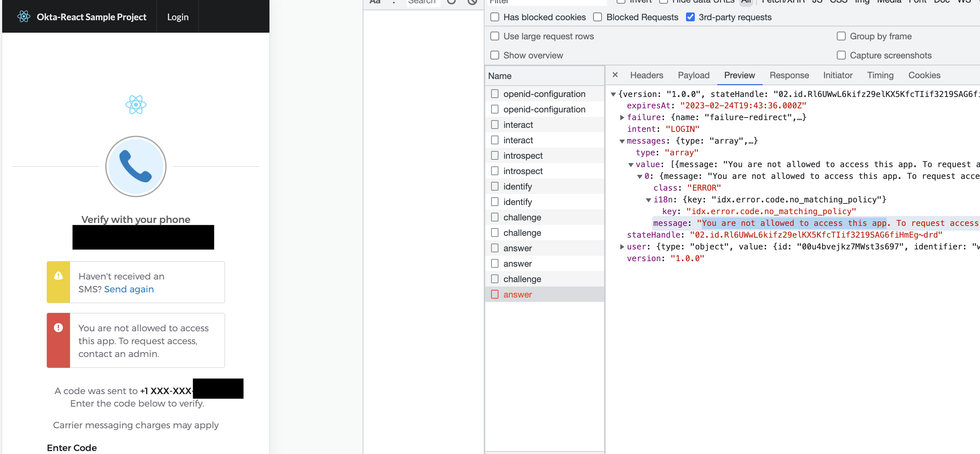Enable Show overview checkbox

tap(494, 55)
